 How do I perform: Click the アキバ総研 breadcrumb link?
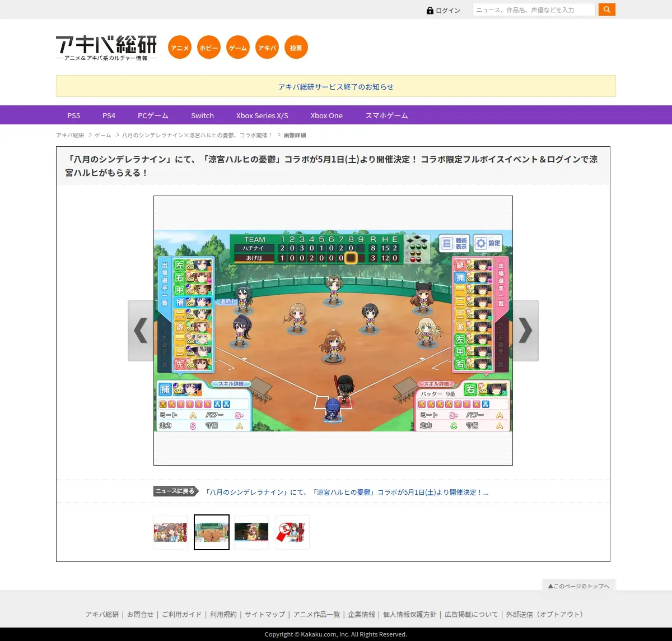click(x=70, y=135)
